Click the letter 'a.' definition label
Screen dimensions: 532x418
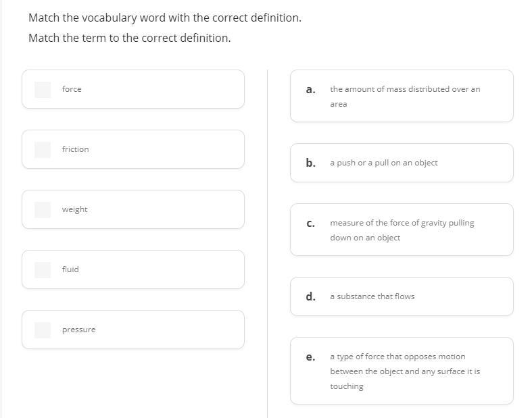[310, 89]
